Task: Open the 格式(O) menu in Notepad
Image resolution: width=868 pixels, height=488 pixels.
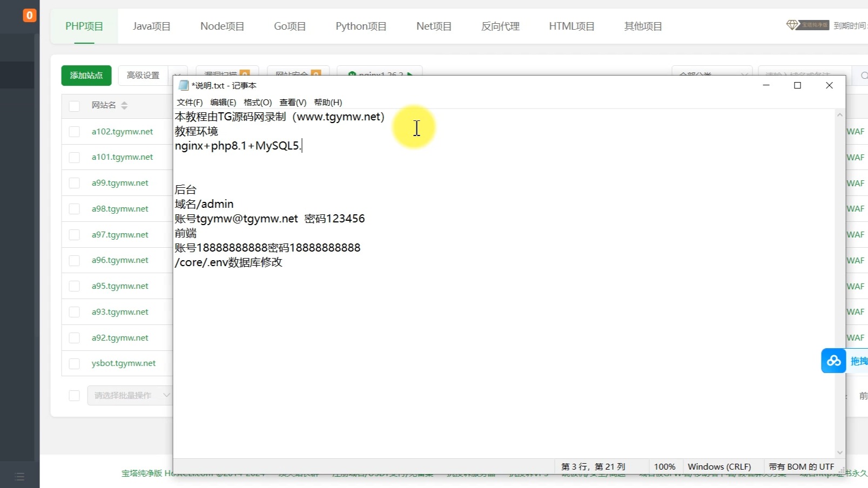Action: pos(258,103)
